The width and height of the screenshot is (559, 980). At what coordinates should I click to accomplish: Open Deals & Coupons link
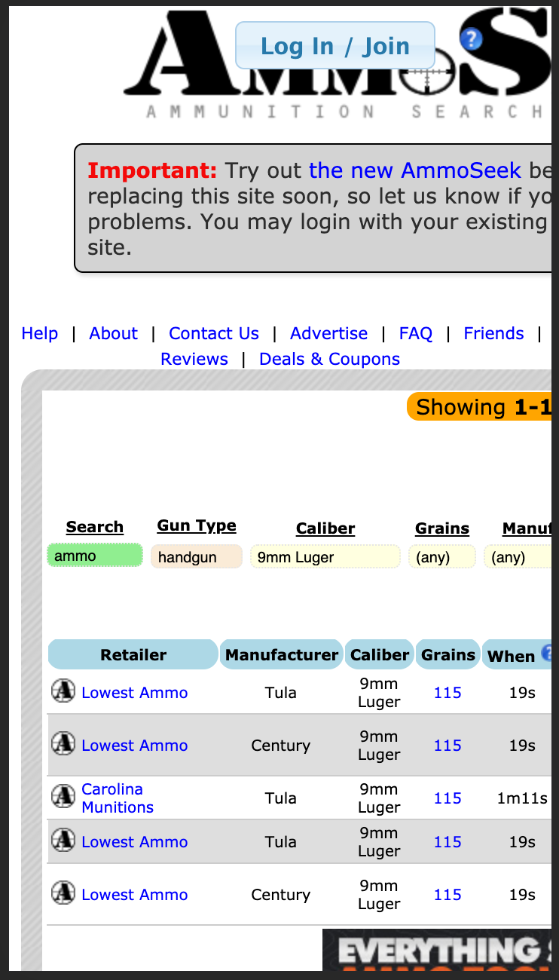pyautogui.click(x=329, y=359)
